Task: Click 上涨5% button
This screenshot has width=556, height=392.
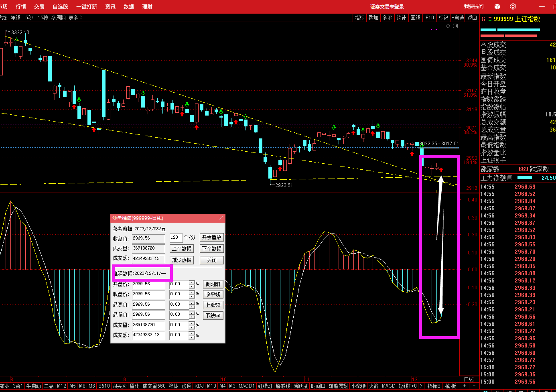Action: (x=213, y=305)
